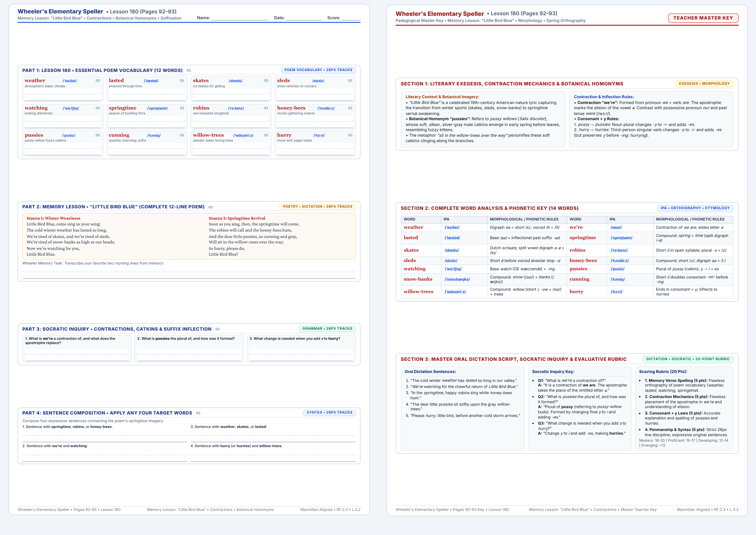Click the Socratic Inquiry Key heading
The image size is (756, 535).
[553, 372]
